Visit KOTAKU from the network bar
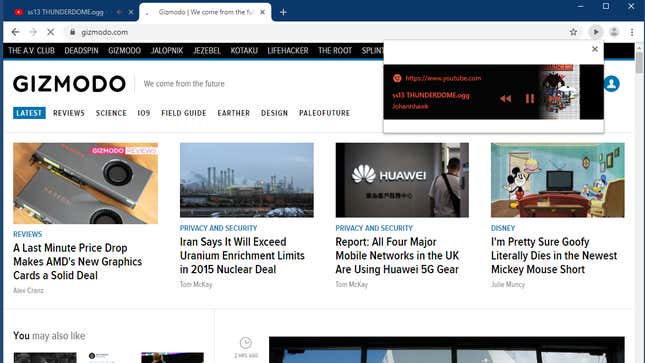This screenshot has width=645, height=363. (x=244, y=51)
